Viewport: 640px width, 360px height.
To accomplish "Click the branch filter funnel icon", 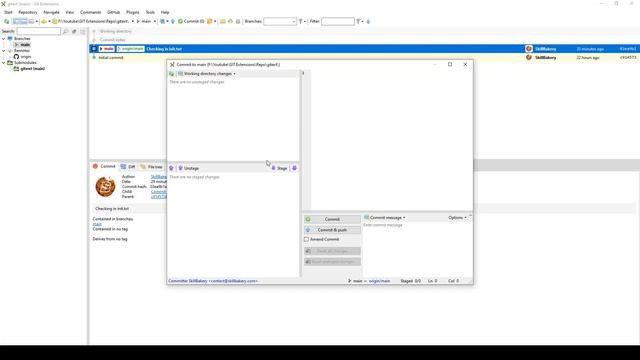I will (301, 21).
